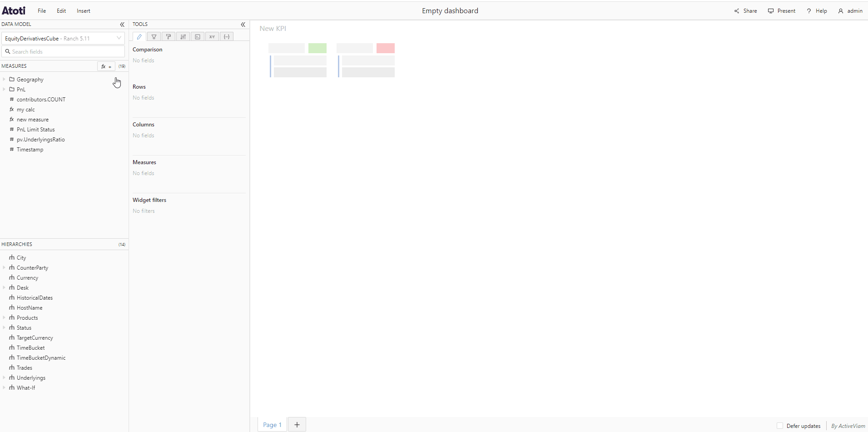The image size is (868, 432).
Task: Click the Trades hierarchy icon
Action: coord(12,367)
